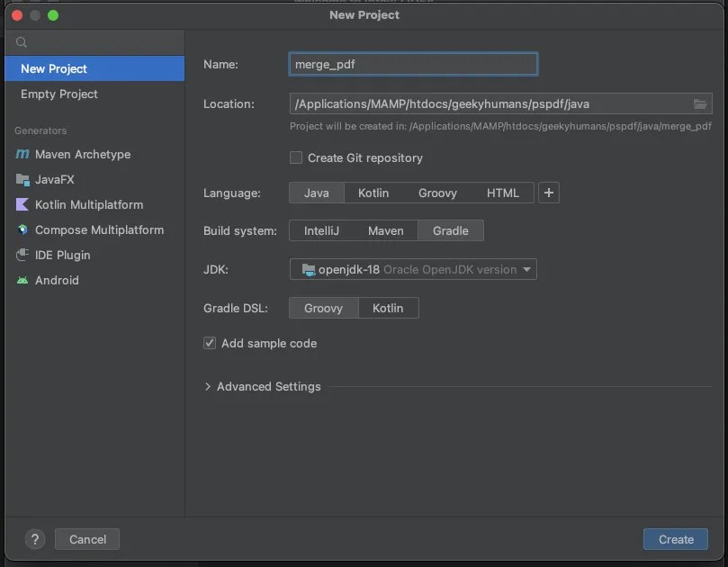
Task: Select Empty Project in sidebar
Action: pyautogui.click(x=59, y=94)
